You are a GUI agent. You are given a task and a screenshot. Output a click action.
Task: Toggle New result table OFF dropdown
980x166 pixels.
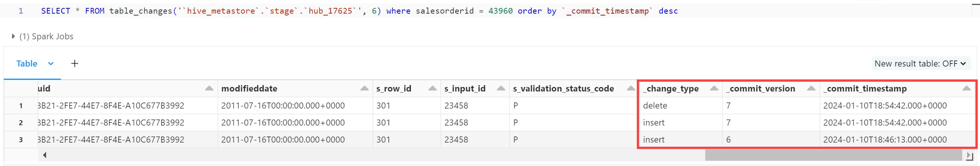[921, 64]
